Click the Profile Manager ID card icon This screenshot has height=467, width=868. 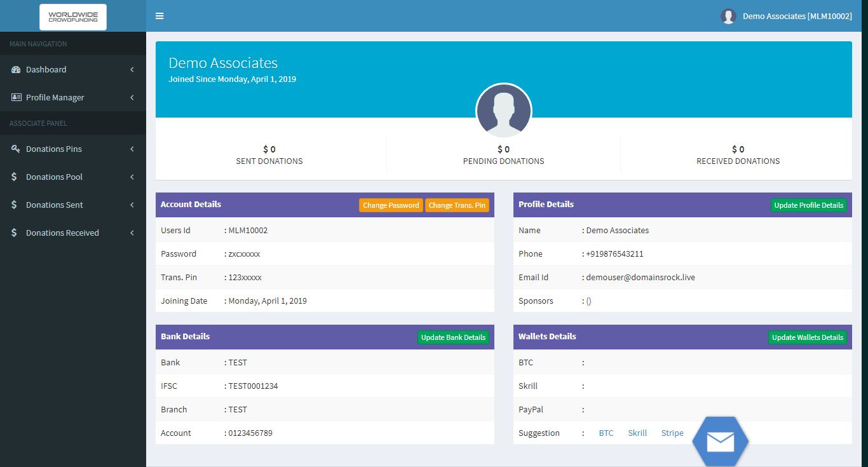click(16, 98)
